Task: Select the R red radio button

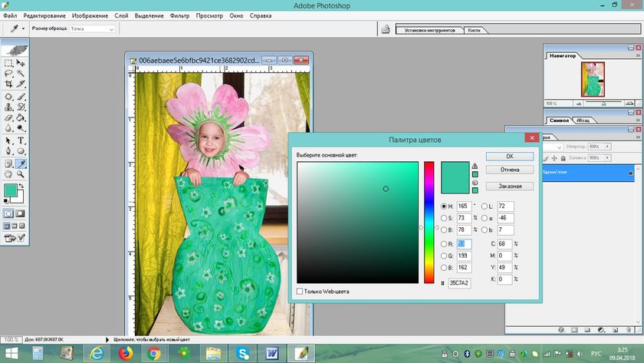Action: [x=444, y=244]
